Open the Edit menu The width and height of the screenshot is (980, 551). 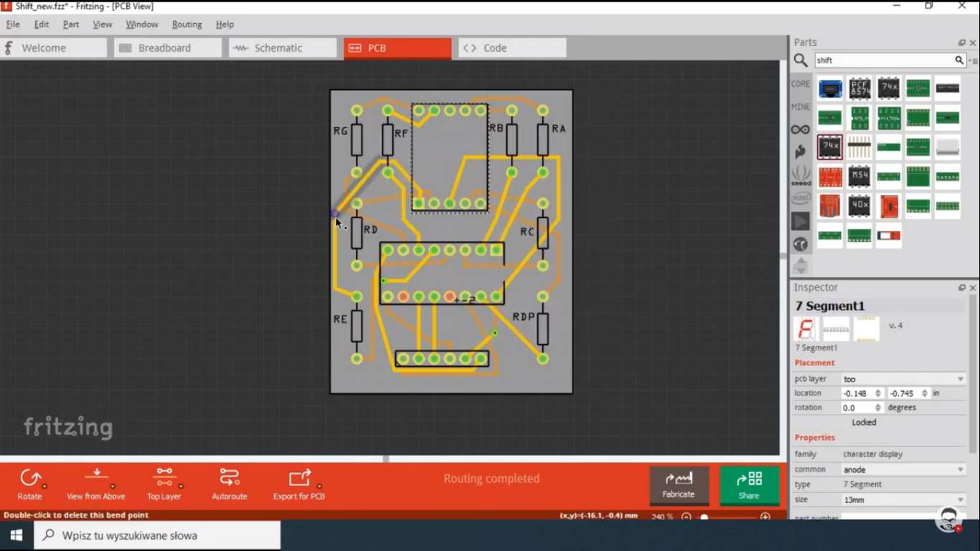42,24
